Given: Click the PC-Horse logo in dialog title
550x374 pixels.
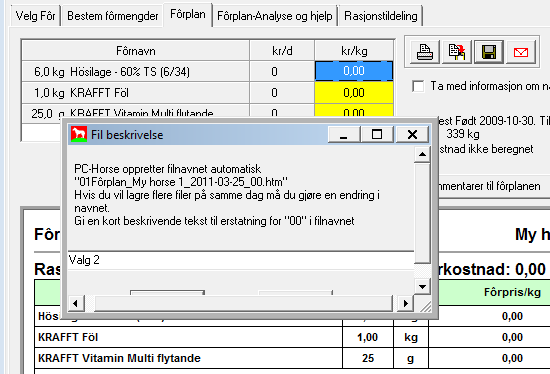Looking at the screenshot, I should click(79, 134).
